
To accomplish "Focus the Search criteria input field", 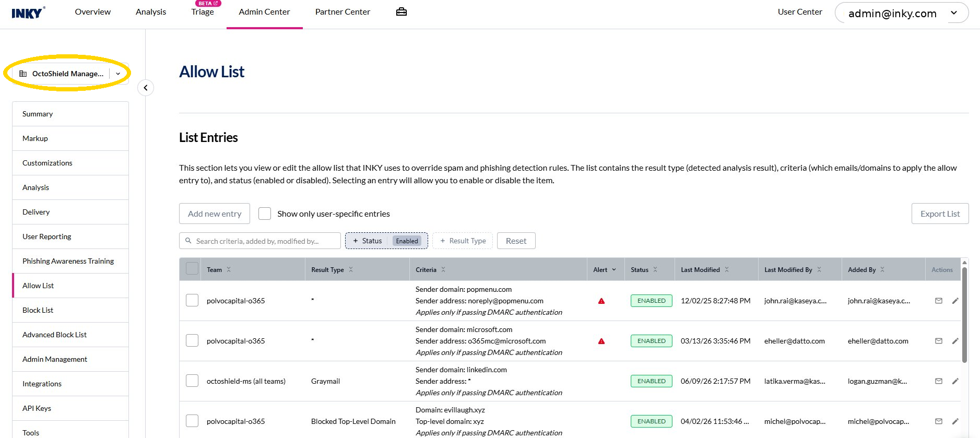I will tap(260, 241).
